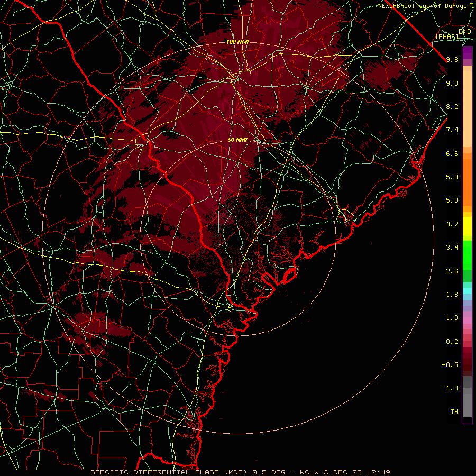
Task: Click the "50 NMI" range ring label
Action: tap(237, 140)
